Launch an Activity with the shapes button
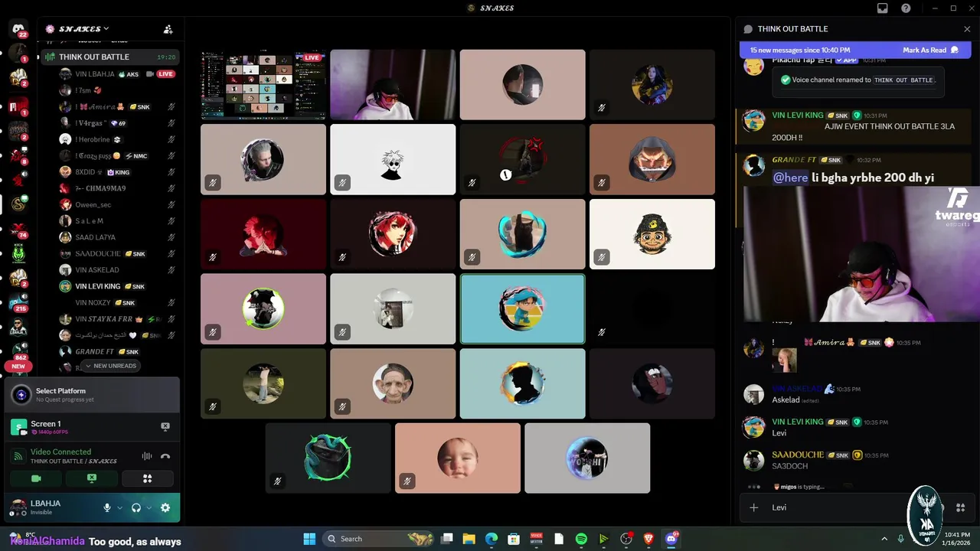Viewport: 980px width, 551px height. coord(147,478)
